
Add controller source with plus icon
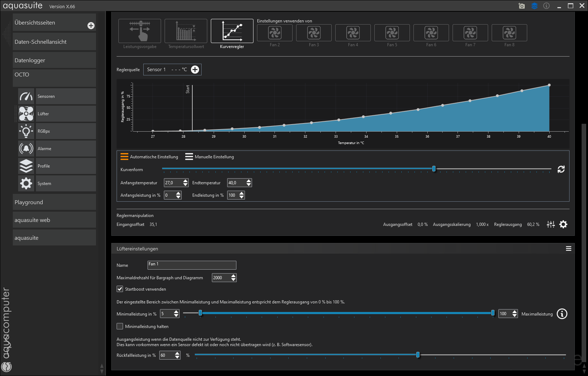tap(195, 70)
